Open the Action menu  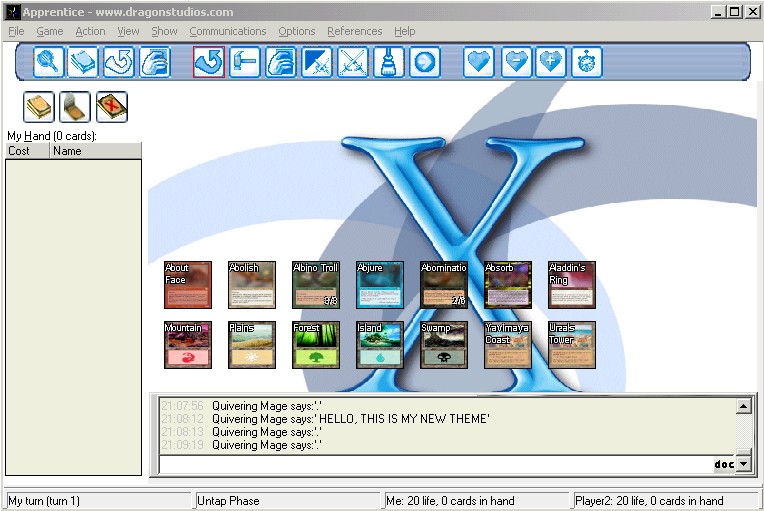pos(90,31)
